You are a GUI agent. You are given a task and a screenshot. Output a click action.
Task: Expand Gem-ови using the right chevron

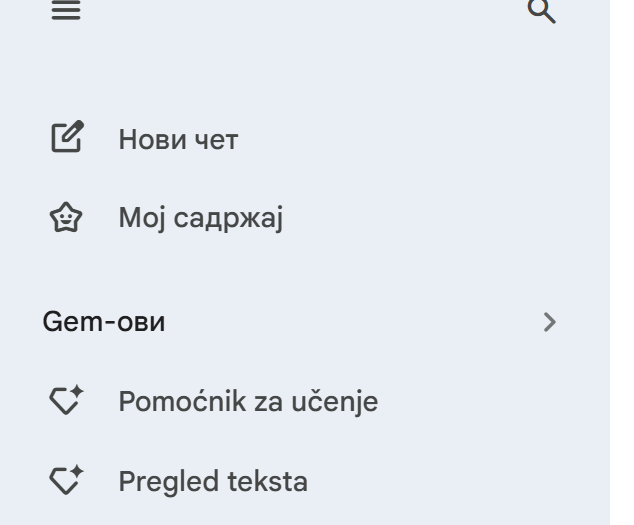click(x=547, y=322)
